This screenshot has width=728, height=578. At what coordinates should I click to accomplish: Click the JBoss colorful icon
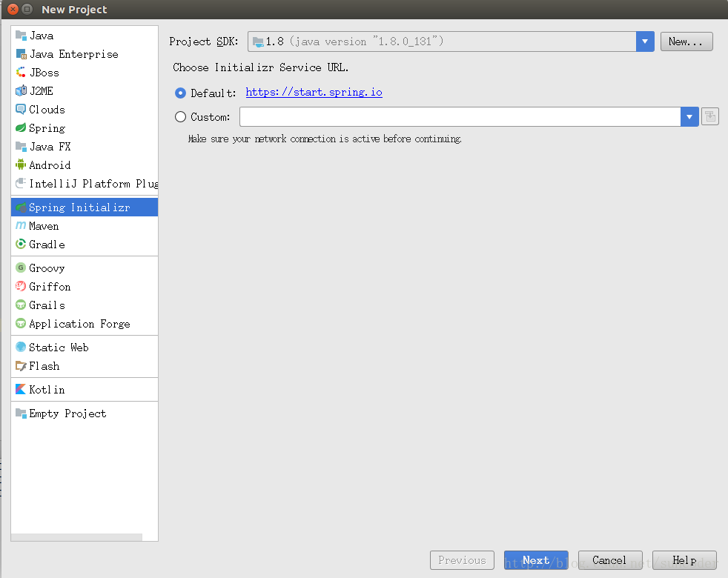tap(21, 73)
